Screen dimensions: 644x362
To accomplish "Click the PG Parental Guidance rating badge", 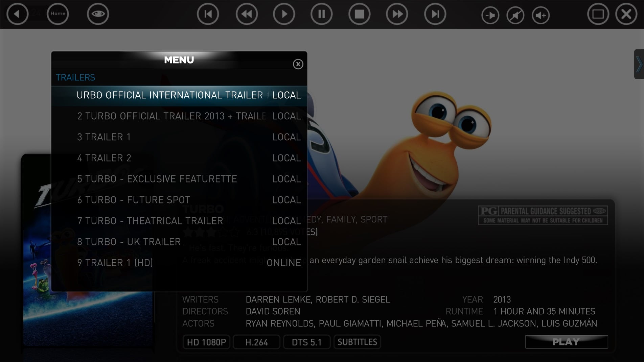I will coord(543,215).
